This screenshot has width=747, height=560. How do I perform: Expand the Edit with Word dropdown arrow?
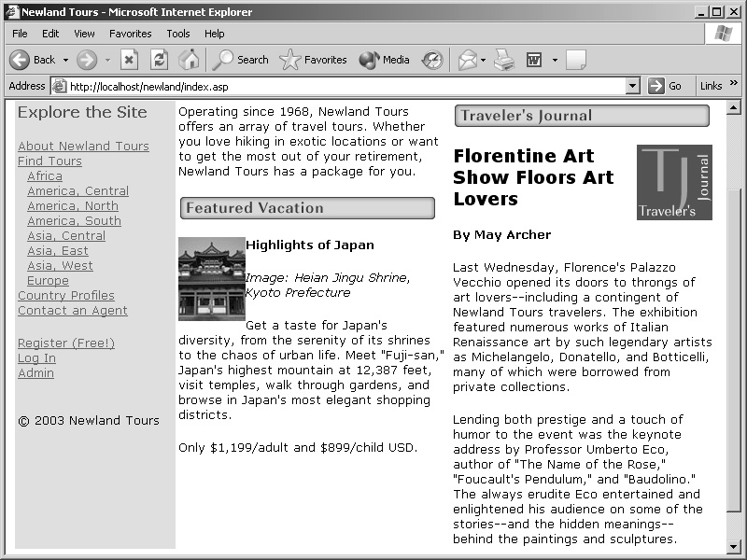coord(555,60)
